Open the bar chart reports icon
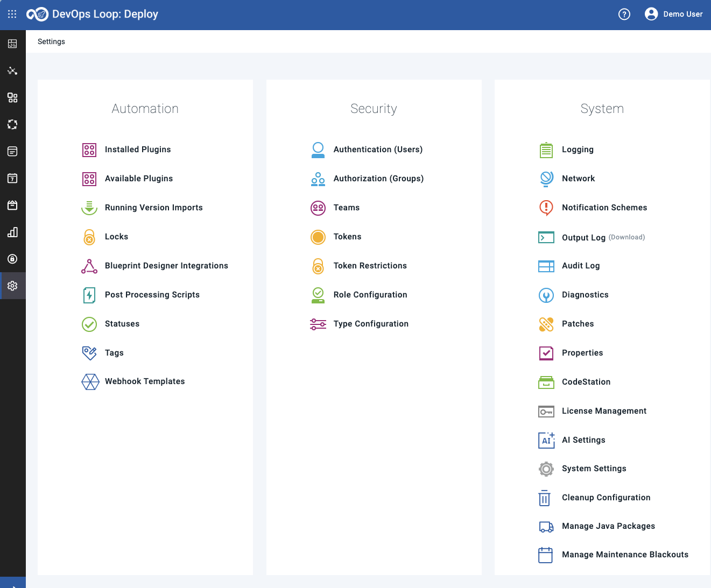This screenshot has height=588, width=711. point(12,232)
